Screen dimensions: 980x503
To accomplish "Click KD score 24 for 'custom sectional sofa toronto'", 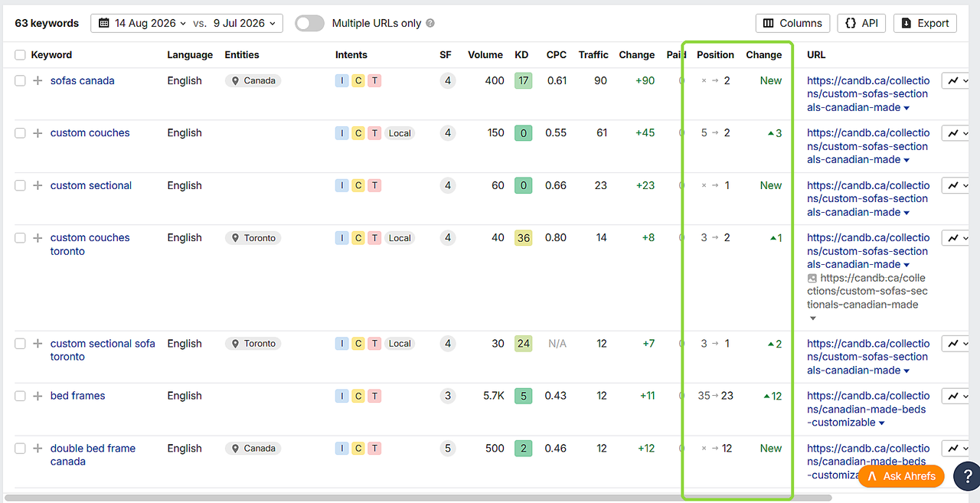I will 523,344.
